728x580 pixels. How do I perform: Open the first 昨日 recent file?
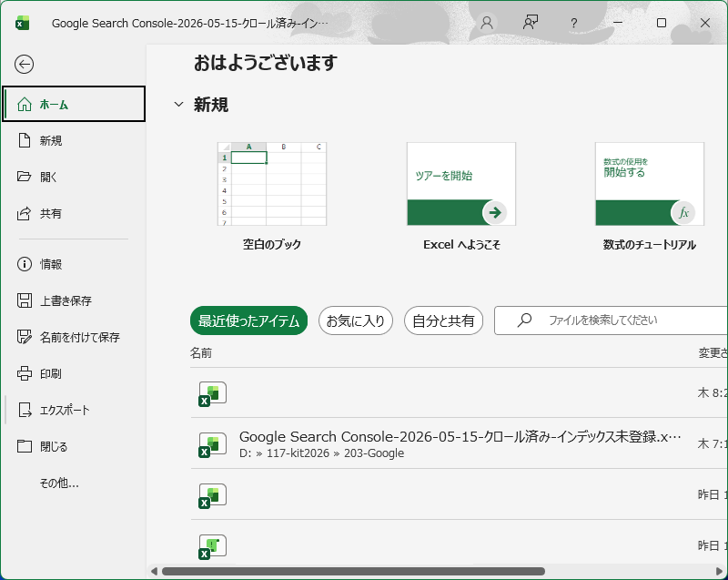pos(460,494)
